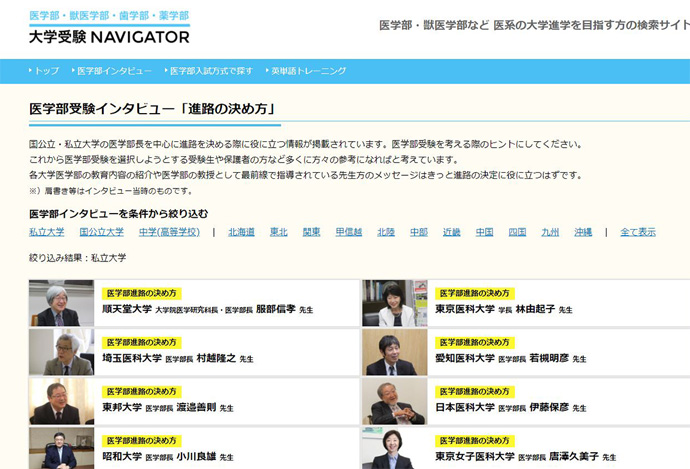Click the 絞り込み結果:私立大学 result text
Viewport: 690px width, 469px height.
(x=77, y=258)
